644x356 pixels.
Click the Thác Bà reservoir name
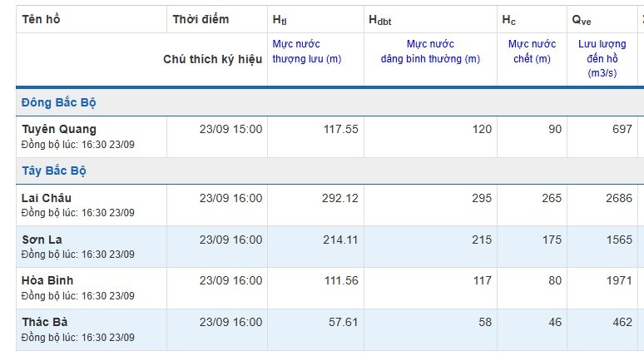click(45, 322)
